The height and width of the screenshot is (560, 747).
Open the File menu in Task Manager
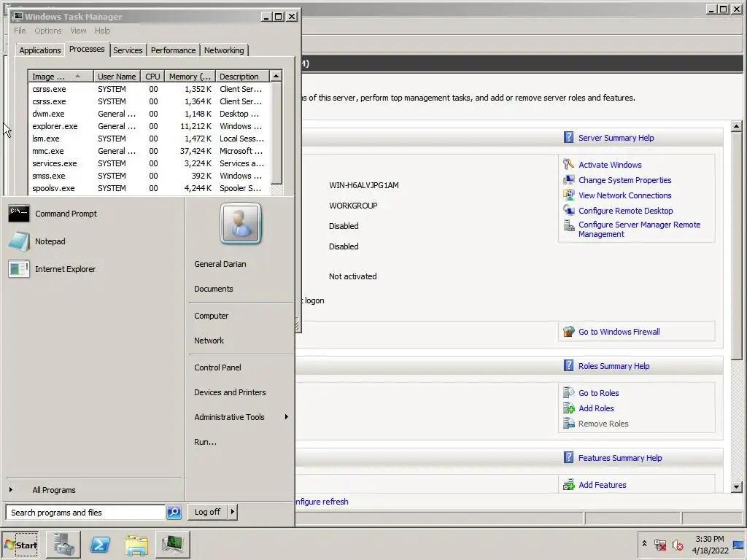click(x=20, y=31)
